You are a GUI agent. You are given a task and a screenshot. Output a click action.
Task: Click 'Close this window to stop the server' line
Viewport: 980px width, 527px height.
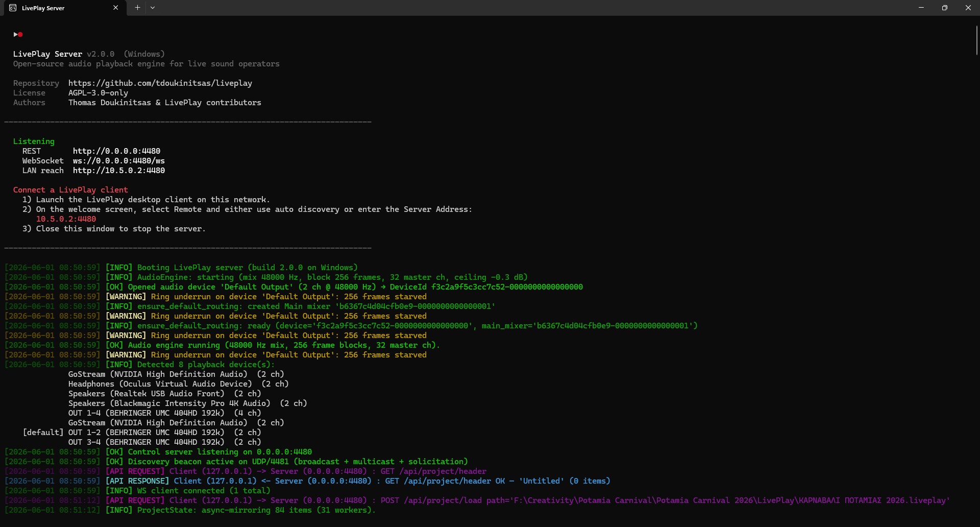(114, 228)
